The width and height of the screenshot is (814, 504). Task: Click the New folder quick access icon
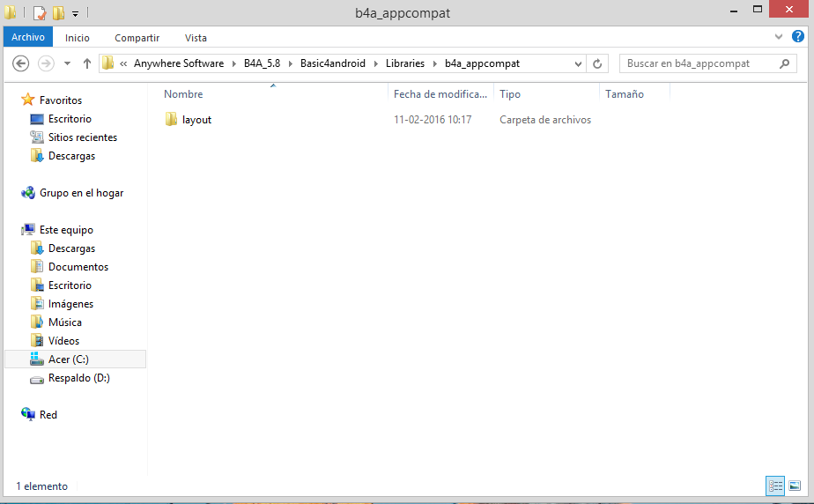click(x=59, y=12)
